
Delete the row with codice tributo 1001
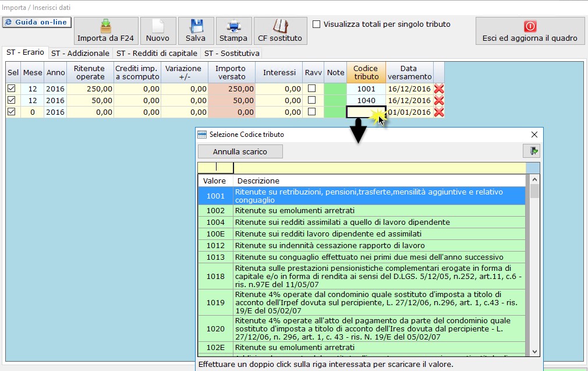coord(439,89)
